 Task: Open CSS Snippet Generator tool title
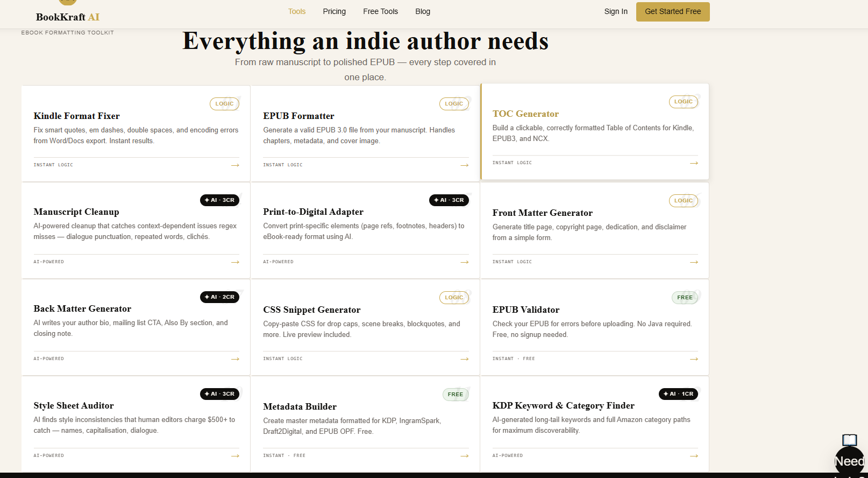click(x=312, y=310)
